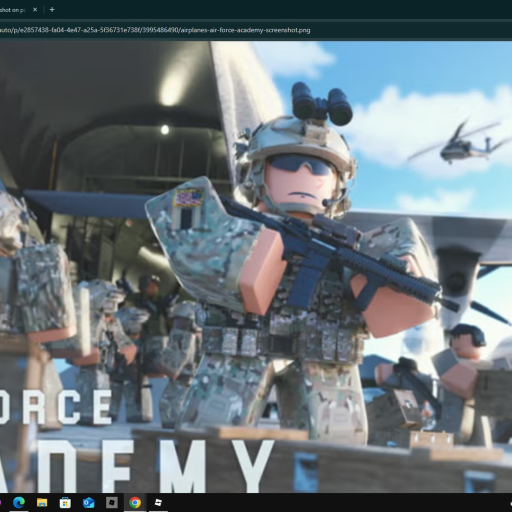This screenshot has width=512, height=512.
Task: Open Roblox Studio from the taskbar
Action: pos(158,502)
